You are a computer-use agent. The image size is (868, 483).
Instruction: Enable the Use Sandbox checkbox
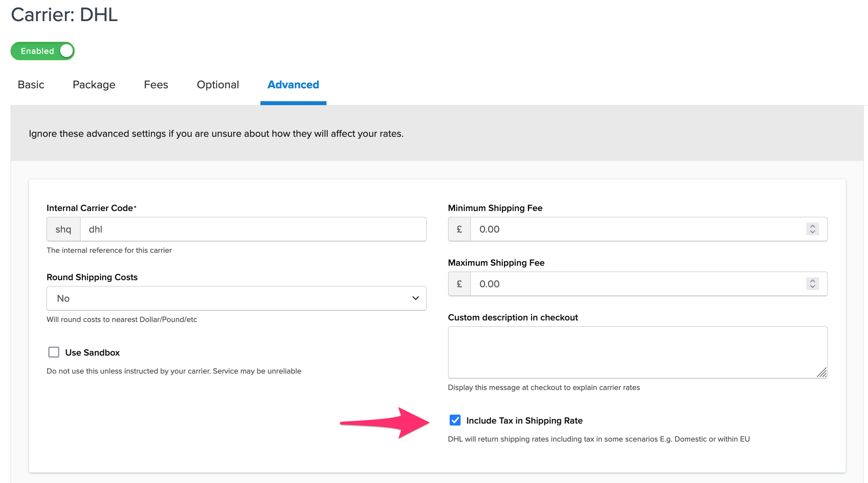pos(54,352)
